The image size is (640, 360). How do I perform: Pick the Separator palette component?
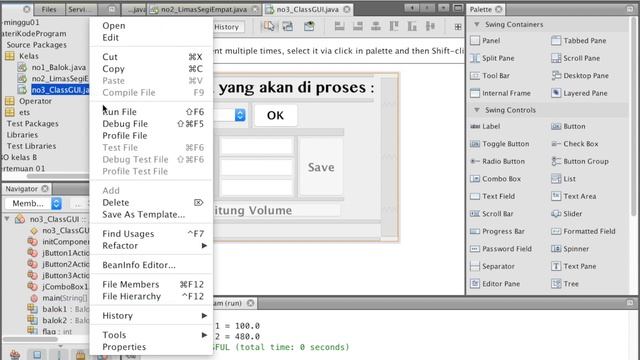492,267
